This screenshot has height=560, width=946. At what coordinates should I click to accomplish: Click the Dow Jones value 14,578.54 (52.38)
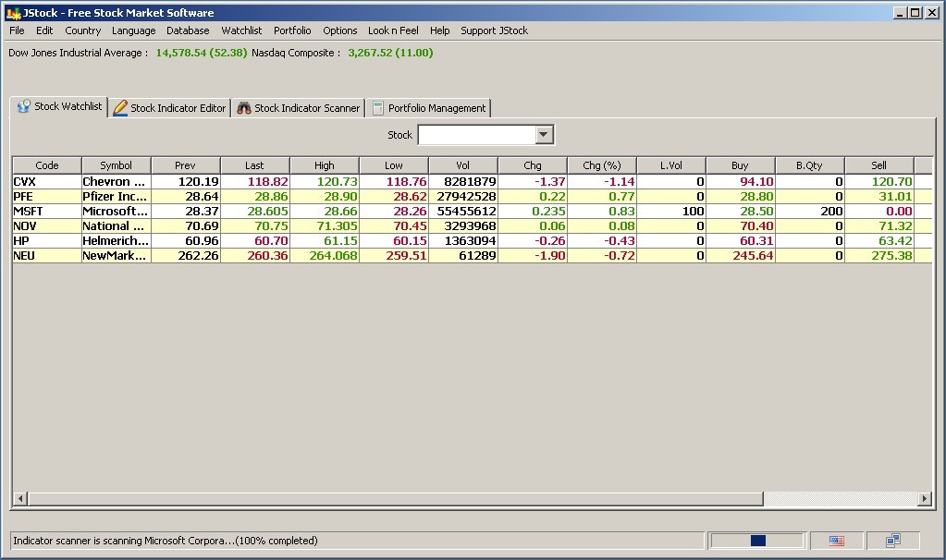202,53
